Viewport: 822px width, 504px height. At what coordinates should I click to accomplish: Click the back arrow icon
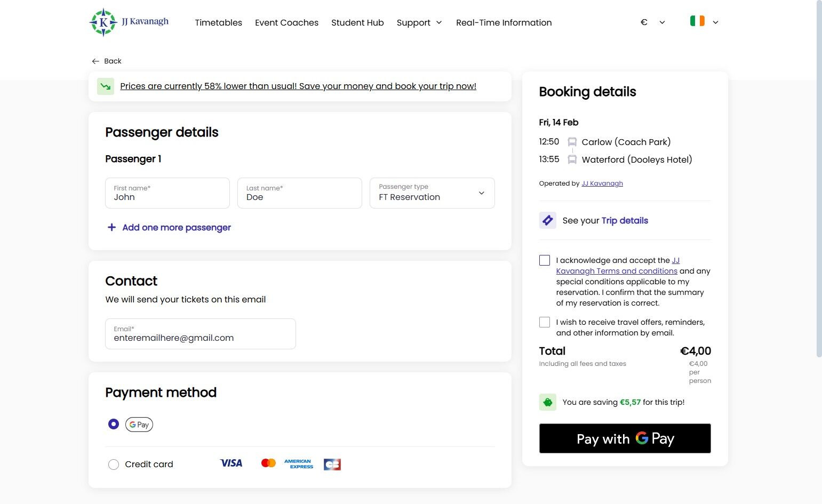(x=95, y=61)
